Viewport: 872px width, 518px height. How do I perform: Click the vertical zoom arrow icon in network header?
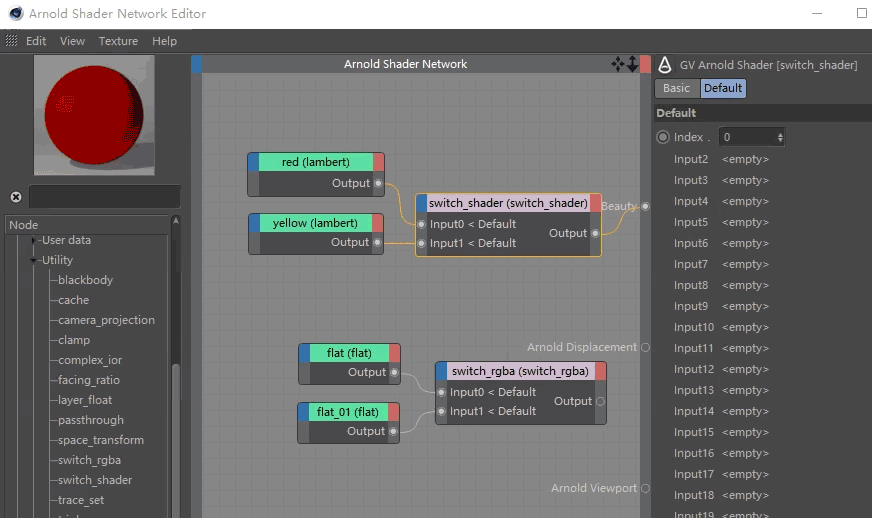pyautogui.click(x=632, y=64)
